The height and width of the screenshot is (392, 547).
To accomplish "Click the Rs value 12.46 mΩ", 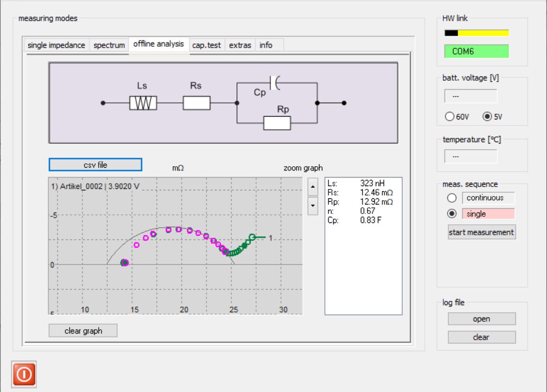I will coord(376,192).
